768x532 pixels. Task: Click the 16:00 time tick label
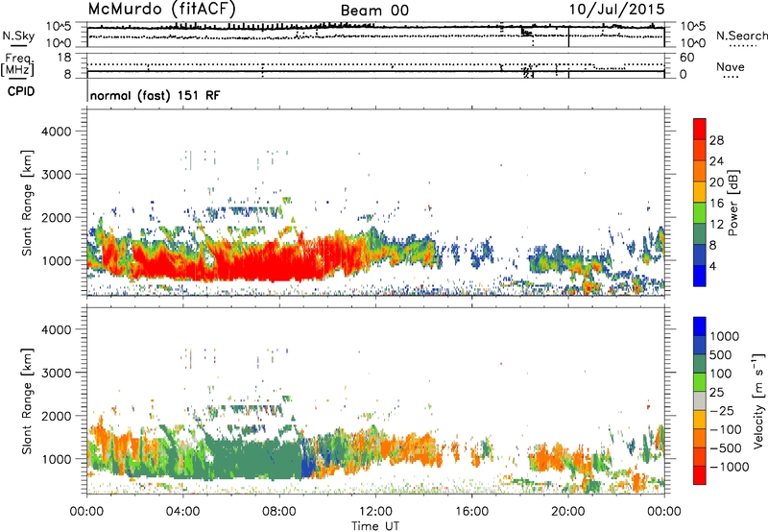tap(471, 512)
